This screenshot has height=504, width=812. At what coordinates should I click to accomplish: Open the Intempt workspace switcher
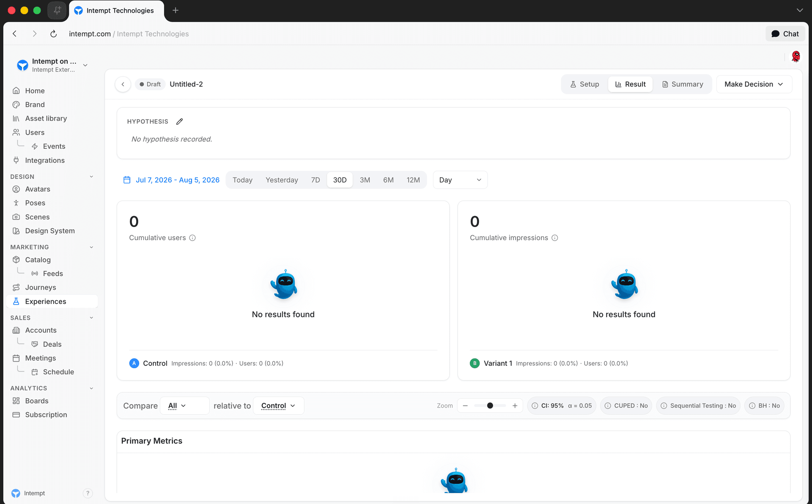click(52, 65)
